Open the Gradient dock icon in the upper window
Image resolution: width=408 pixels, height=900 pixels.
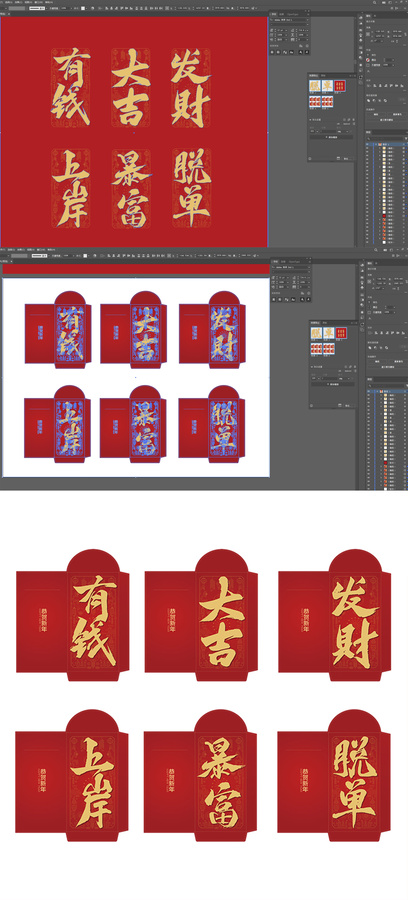(x=360, y=53)
